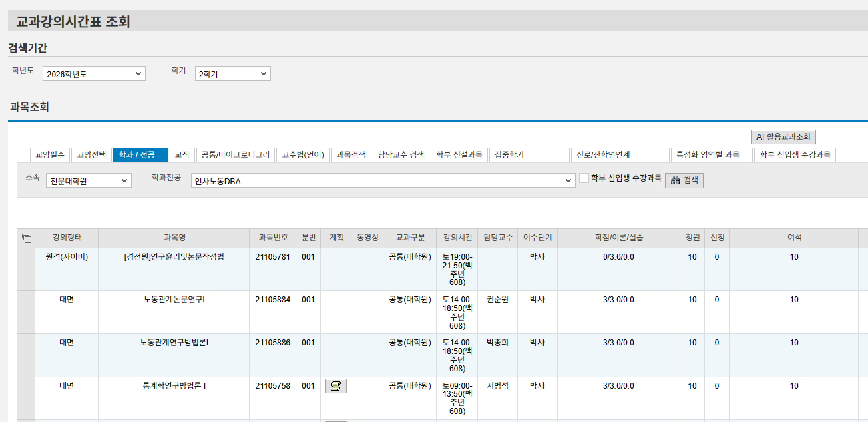Click professor name 서범석
This screenshot has width=868, height=422.
498,386
